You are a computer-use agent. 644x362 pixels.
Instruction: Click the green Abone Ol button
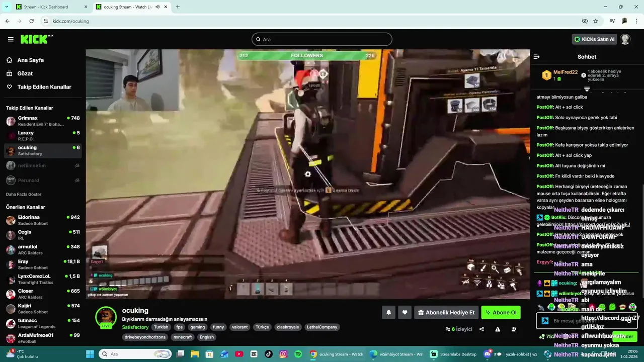coord(501,313)
